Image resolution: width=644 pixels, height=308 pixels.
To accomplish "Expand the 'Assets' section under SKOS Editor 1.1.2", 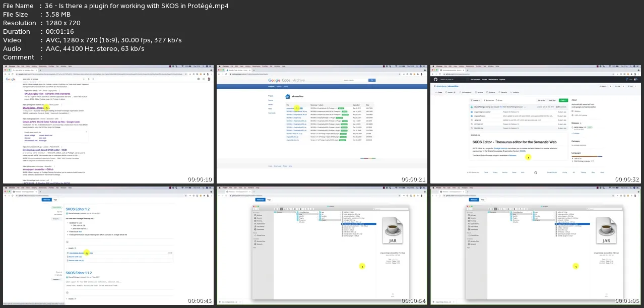I will pyautogui.click(x=71, y=298).
